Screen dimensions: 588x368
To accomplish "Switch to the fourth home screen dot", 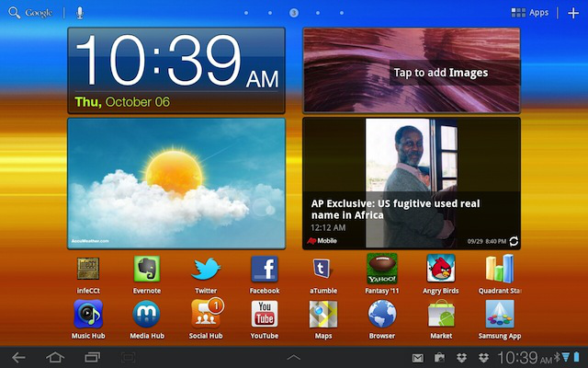I will pyautogui.click(x=318, y=13).
